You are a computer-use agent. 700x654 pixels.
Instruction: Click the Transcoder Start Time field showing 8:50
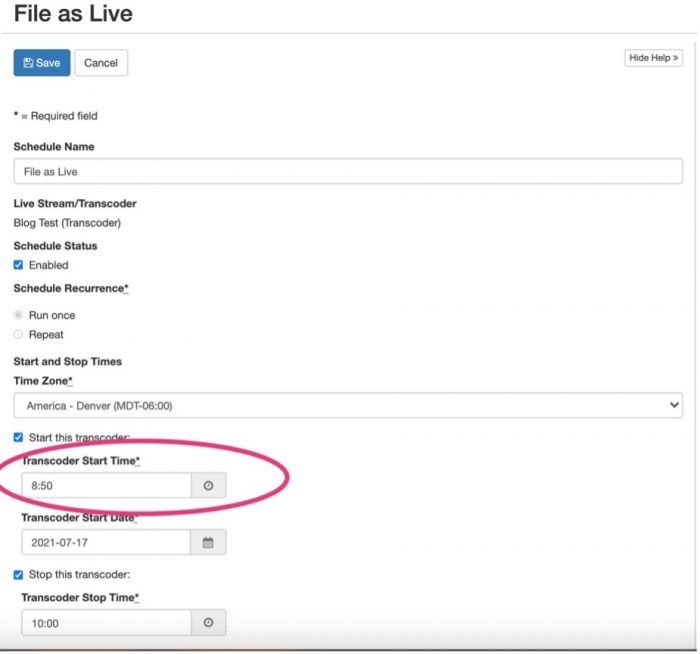tap(106, 485)
